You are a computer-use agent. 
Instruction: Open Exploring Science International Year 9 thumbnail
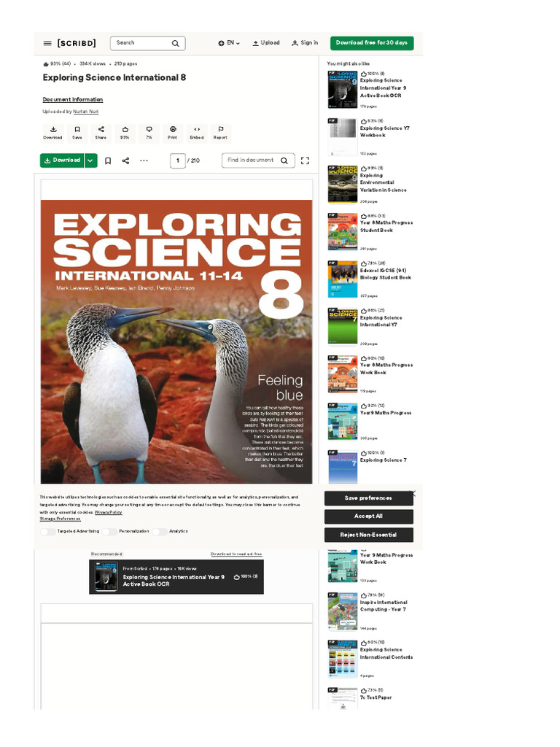click(x=343, y=90)
